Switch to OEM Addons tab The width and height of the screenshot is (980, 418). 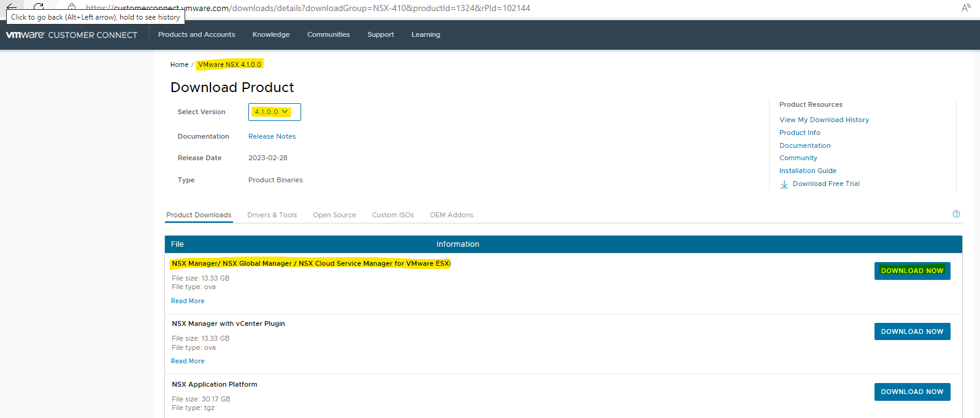(451, 215)
